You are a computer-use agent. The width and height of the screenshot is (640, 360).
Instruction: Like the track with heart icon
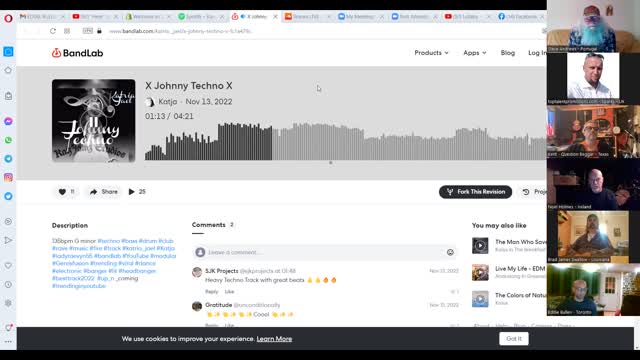tap(62, 192)
